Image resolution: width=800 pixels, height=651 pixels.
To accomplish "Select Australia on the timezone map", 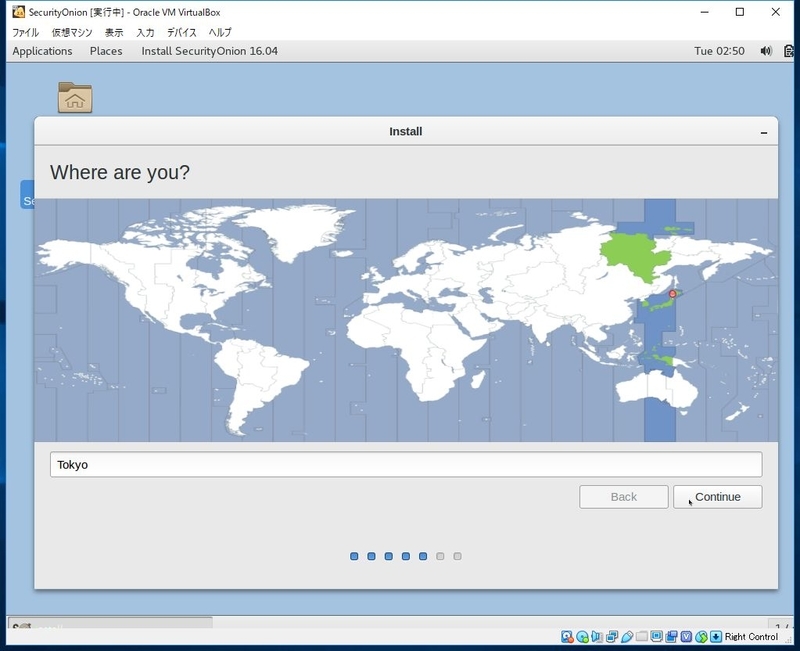I will tap(656, 389).
